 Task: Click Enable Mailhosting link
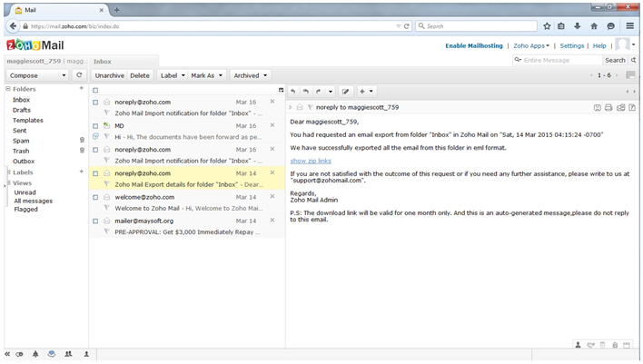(474, 46)
